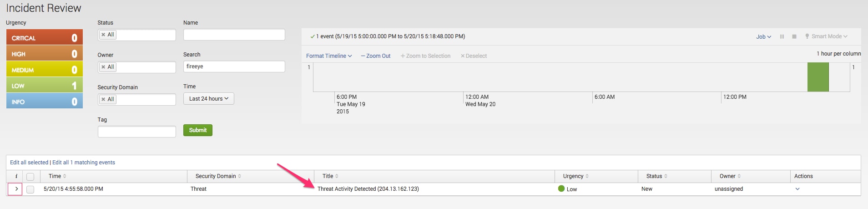The height and width of the screenshot is (209, 868).
Task: Click the Owner column header
Action: click(751, 176)
